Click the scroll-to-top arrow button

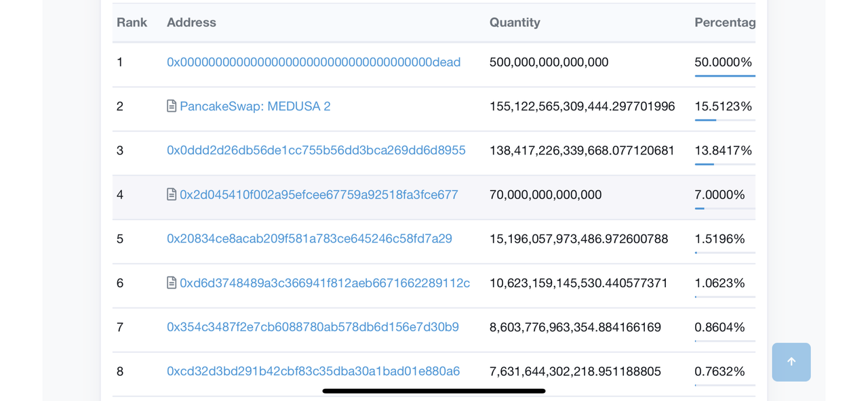pos(791,362)
